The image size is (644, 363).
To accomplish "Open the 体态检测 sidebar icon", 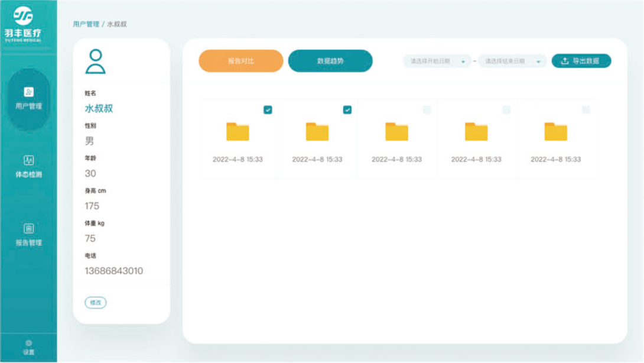I will [28, 160].
